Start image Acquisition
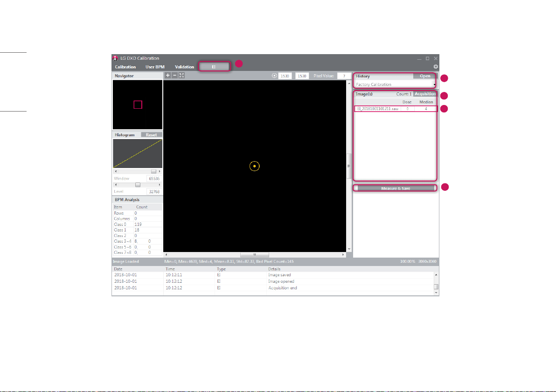The height and width of the screenshot is (392, 556). pos(425,94)
